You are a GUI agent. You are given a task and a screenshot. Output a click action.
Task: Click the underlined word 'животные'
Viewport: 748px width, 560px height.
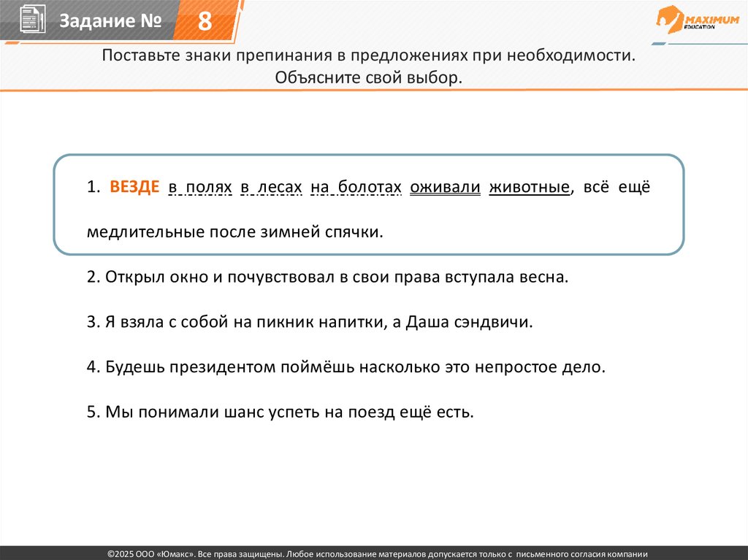[x=530, y=187]
